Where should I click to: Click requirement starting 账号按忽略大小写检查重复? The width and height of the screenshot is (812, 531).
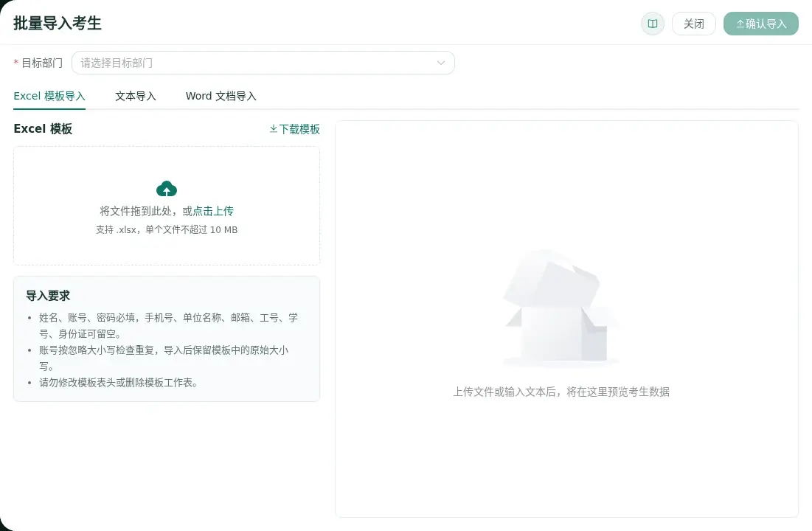pos(164,358)
